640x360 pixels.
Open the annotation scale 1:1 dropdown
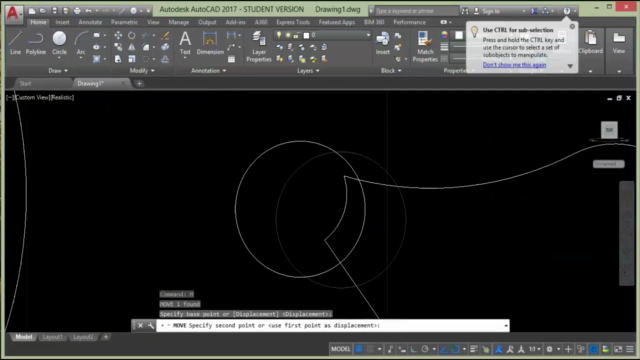pyautogui.click(x=535, y=349)
